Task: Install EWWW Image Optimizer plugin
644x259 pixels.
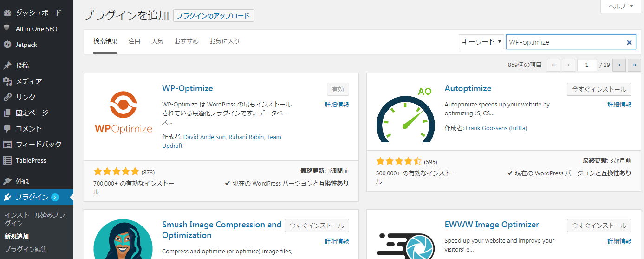Action: pos(599,226)
